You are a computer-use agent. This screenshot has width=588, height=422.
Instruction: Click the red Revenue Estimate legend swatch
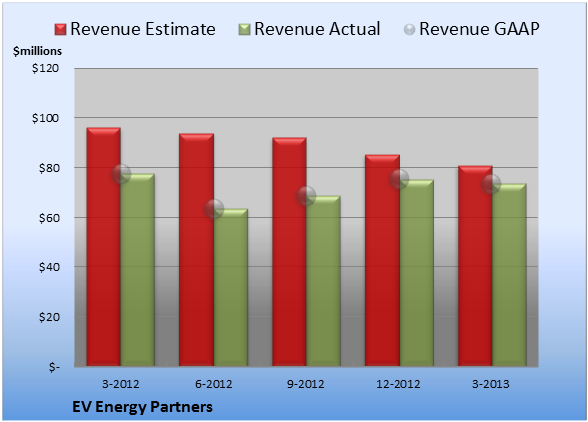[60, 30]
